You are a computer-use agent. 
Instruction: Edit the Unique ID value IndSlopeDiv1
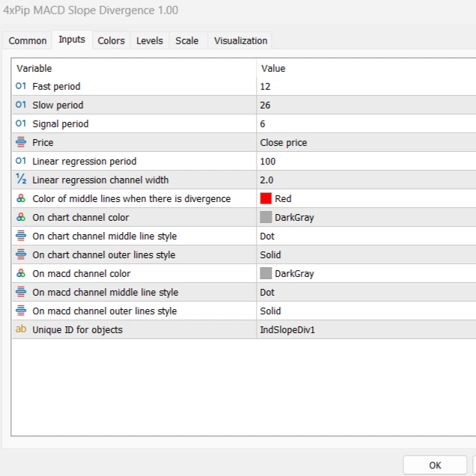(x=365, y=329)
